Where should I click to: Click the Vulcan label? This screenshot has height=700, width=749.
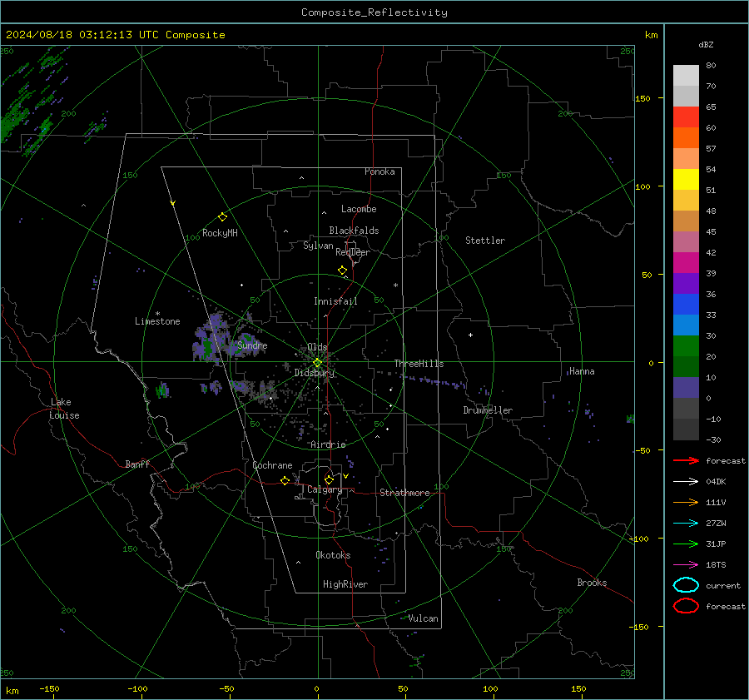click(x=423, y=618)
